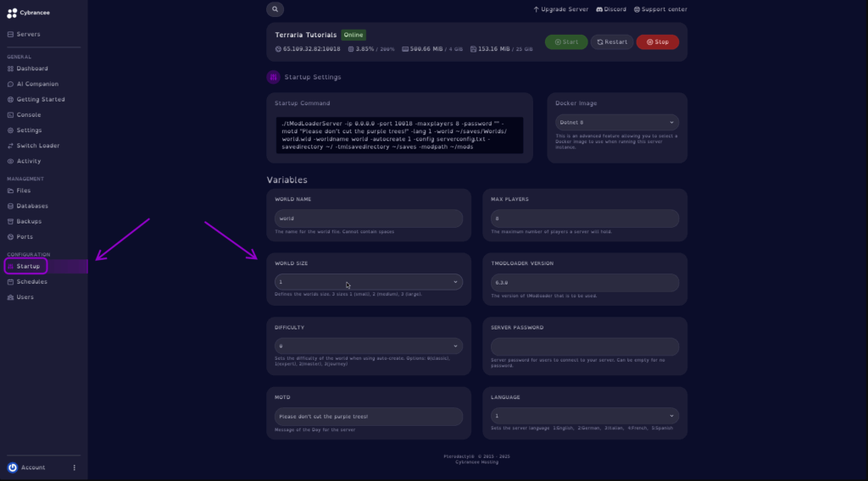Viewport: 868px width, 481px height.
Task: Click the Restart button
Action: (x=612, y=42)
